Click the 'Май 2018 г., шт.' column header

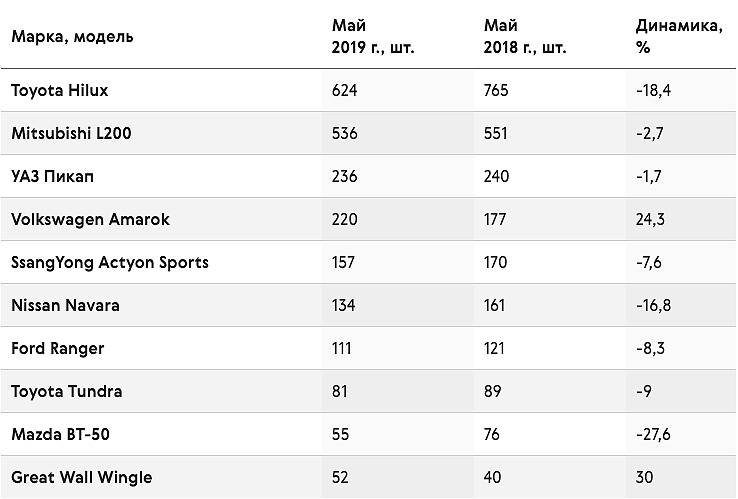(x=525, y=36)
